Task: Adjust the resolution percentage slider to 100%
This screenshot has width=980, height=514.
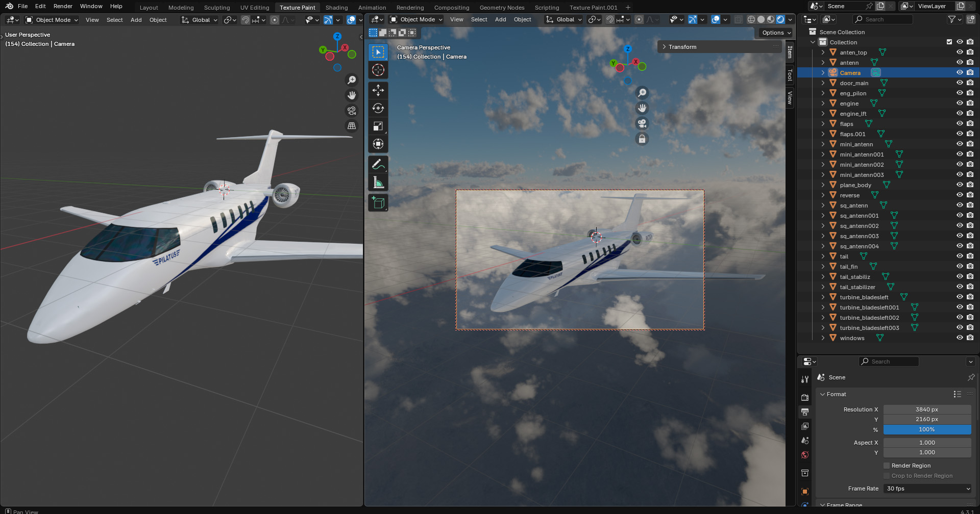Action: click(927, 429)
